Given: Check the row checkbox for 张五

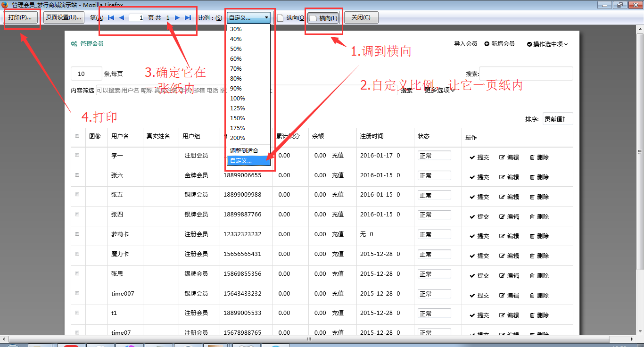Looking at the screenshot, I should (78, 195).
